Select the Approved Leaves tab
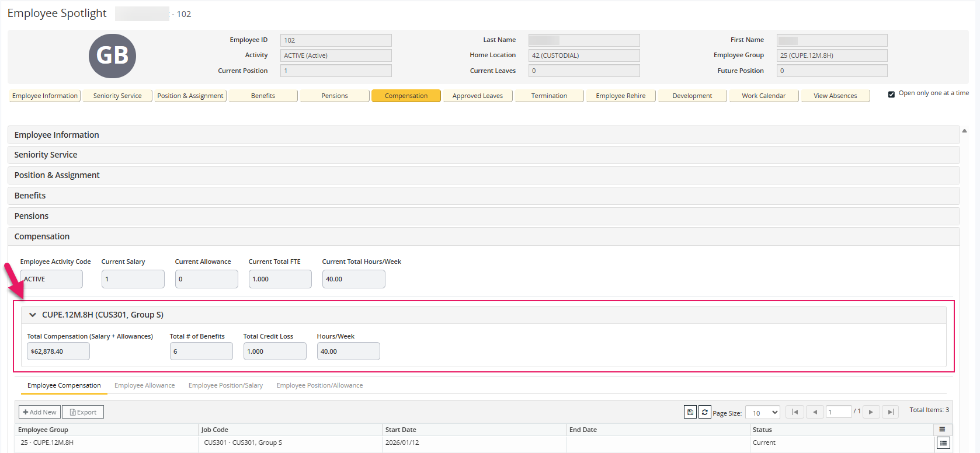Screen dimensions: 980x453 pos(478,96)
